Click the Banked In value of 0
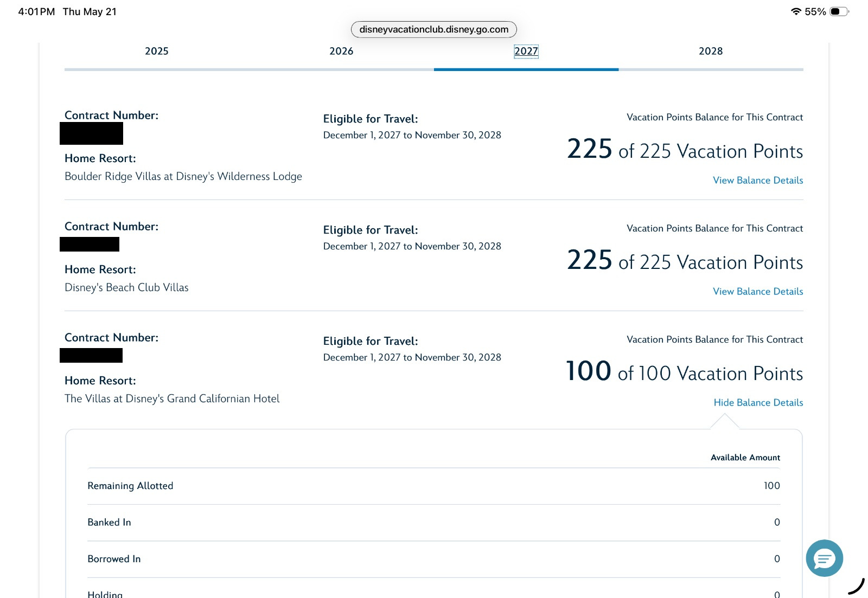 click(x=777, y=522)
